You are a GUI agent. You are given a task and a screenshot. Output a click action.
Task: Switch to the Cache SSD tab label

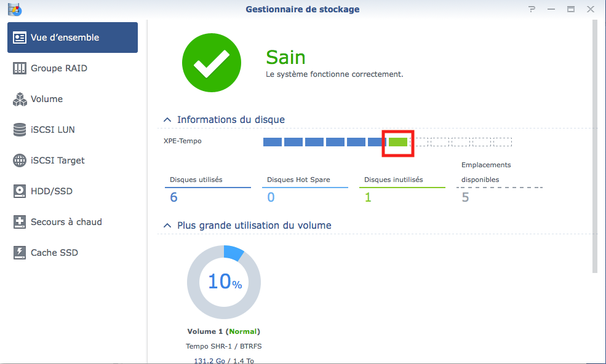tap(54, 253)
